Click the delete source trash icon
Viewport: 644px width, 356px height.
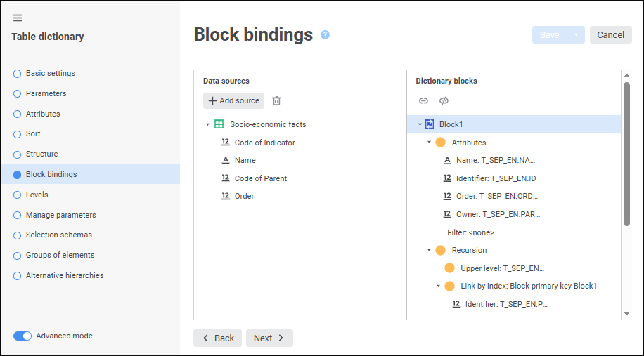coord(277,101)
